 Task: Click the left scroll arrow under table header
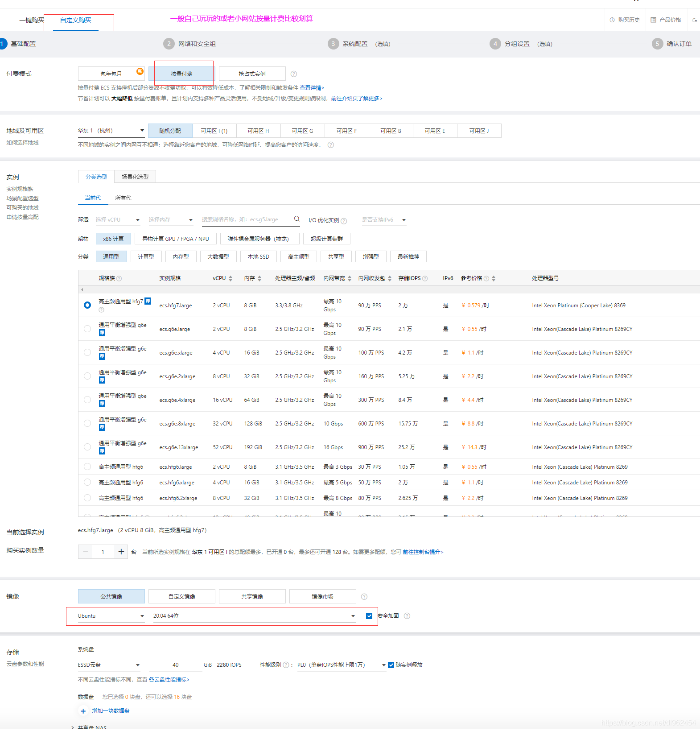point(82,290)
